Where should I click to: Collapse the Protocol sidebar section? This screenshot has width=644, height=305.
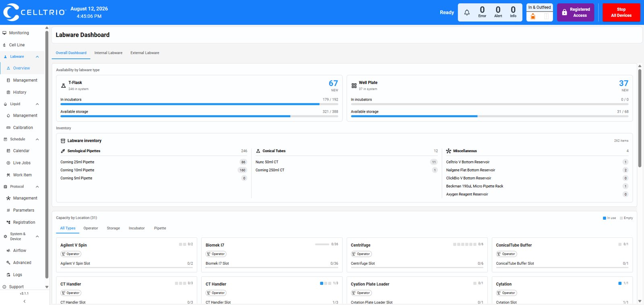click(37, 187)
